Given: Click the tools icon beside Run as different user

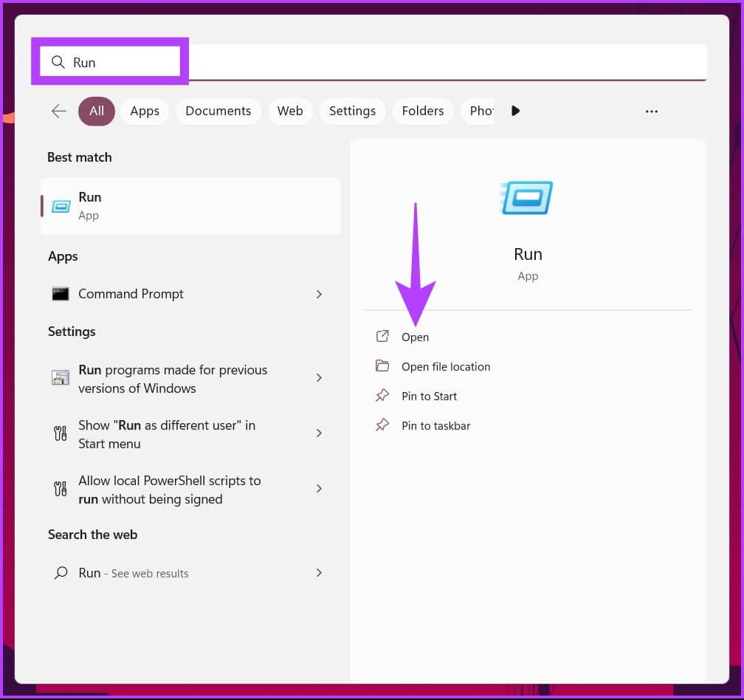Looking at the screenshot, I should point(61,433).
